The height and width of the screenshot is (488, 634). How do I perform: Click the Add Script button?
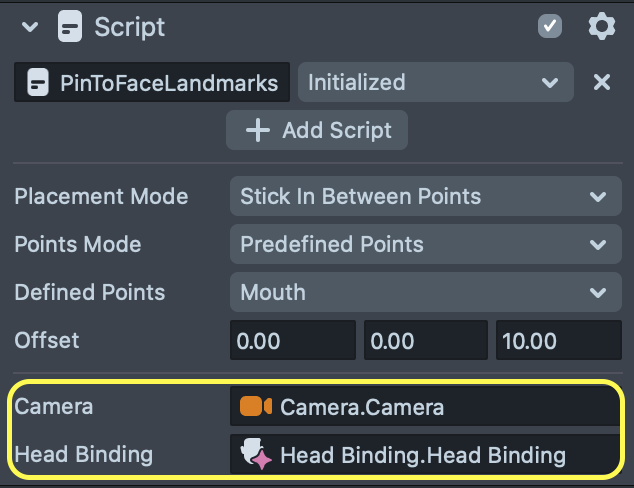317,130
